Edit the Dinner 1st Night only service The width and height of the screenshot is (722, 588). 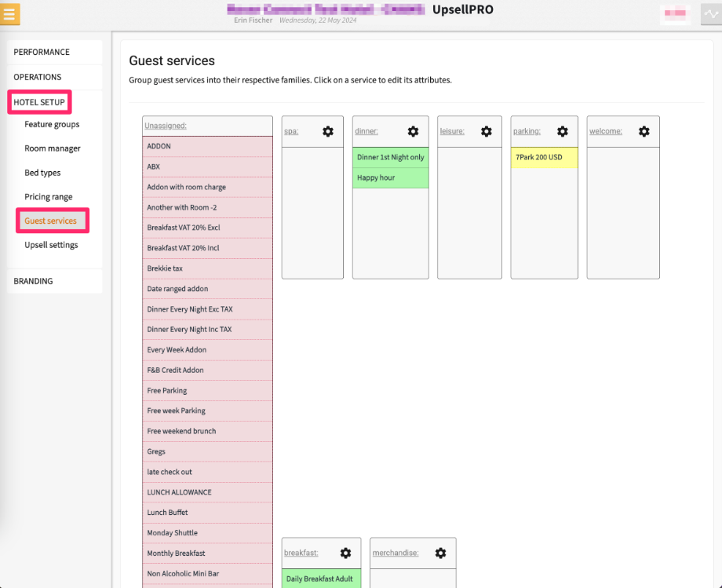(391, 158)
